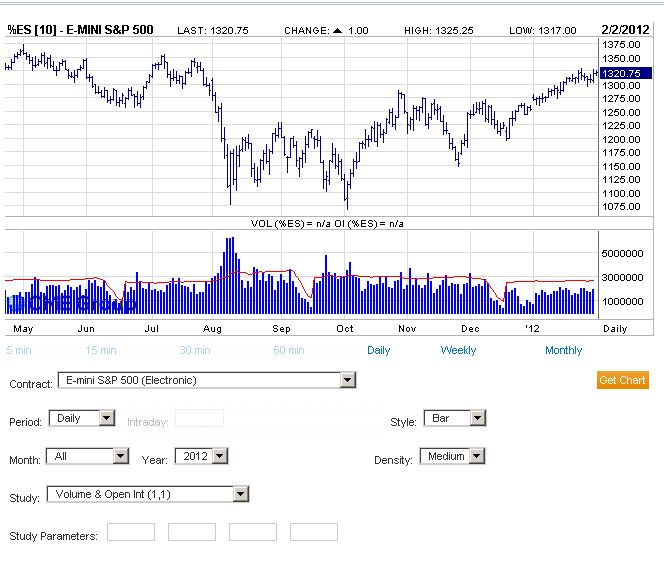Expand the Month dropdown set to All
This screenshot has width=664, height=570.
(87, 456)
